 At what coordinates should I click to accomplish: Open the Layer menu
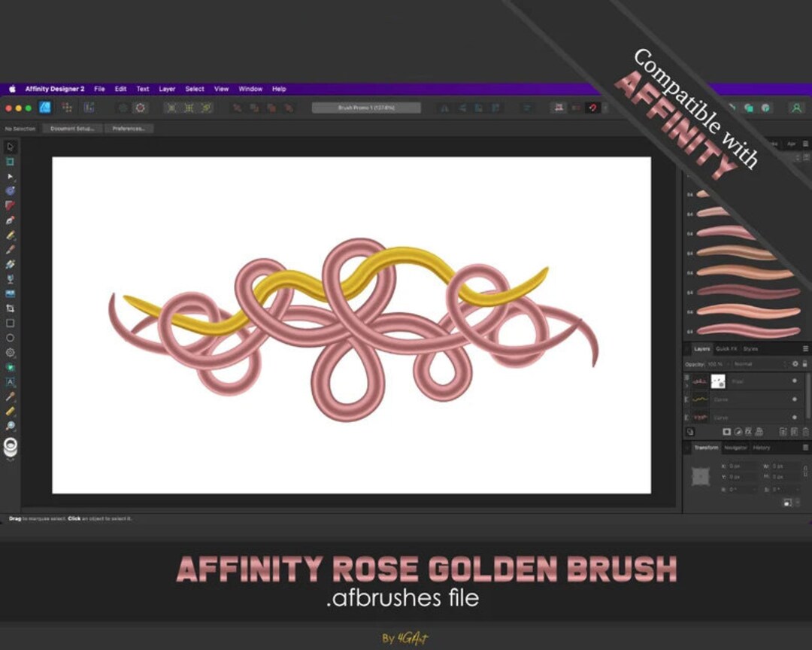tap(167, 89)
